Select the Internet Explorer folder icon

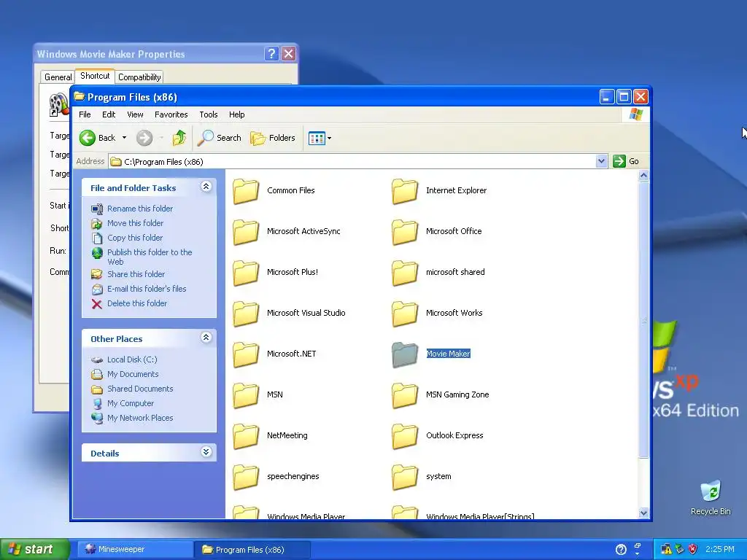click(x=405, y=191)
